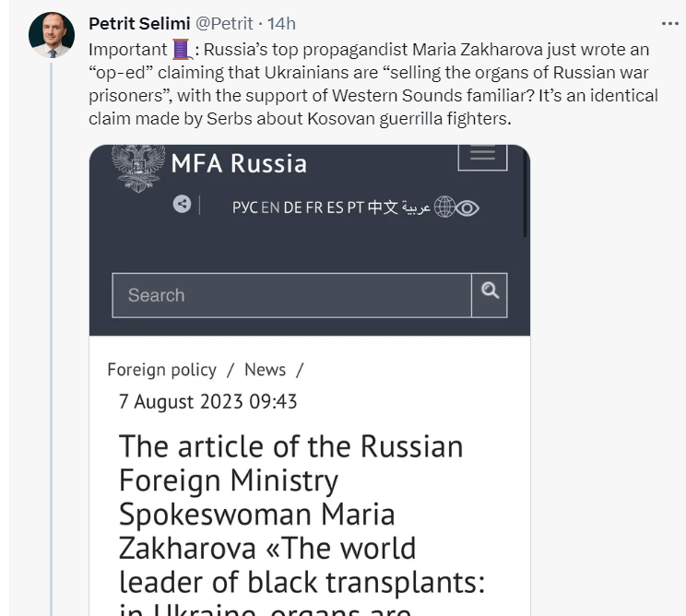
Task: Switch site language to РУС
Action: (x=244, y=207)
